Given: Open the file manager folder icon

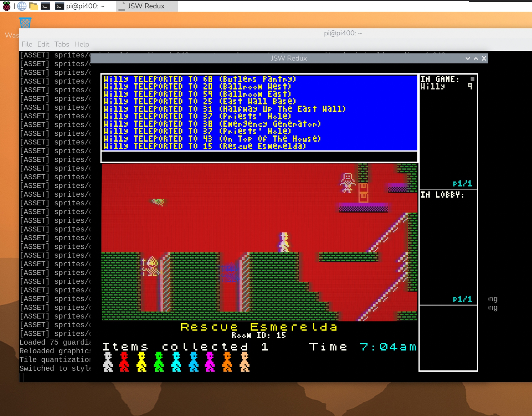Looking at the screenshot, I should 34,6.
